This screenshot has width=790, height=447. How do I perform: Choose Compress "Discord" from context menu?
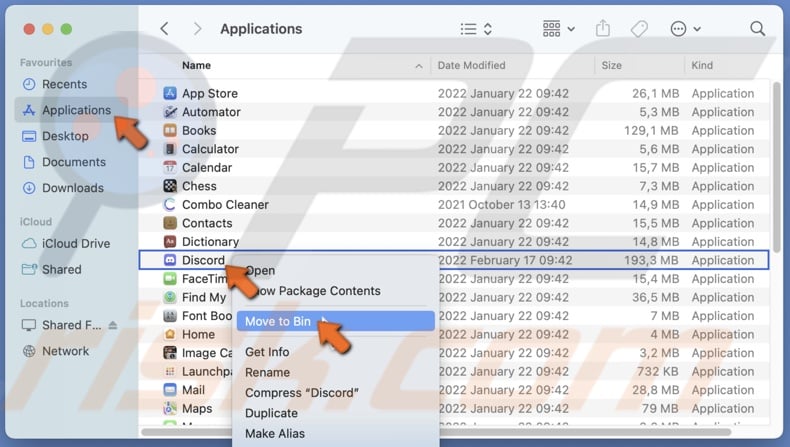click(x=336, y=393)
